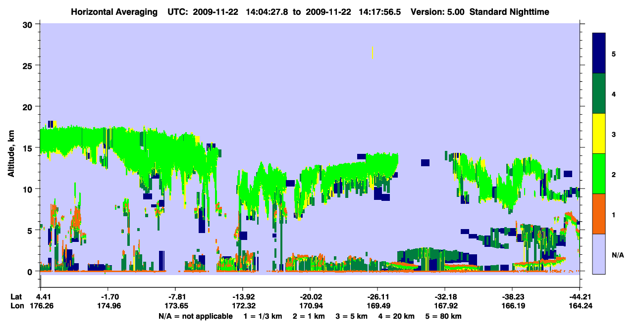644x330 pixels.
Task: Click the yellow vertical streak near 26 km altitude
Action: [x=373, y=52]
